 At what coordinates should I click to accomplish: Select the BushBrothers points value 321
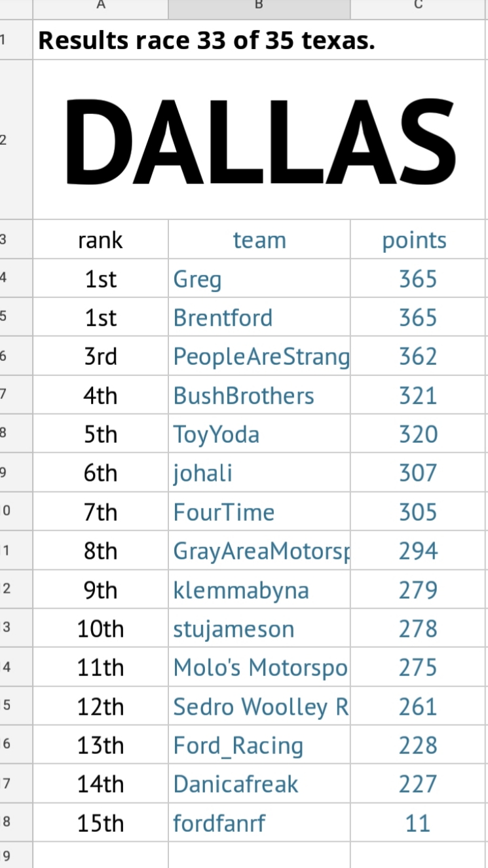coord(418,396)
